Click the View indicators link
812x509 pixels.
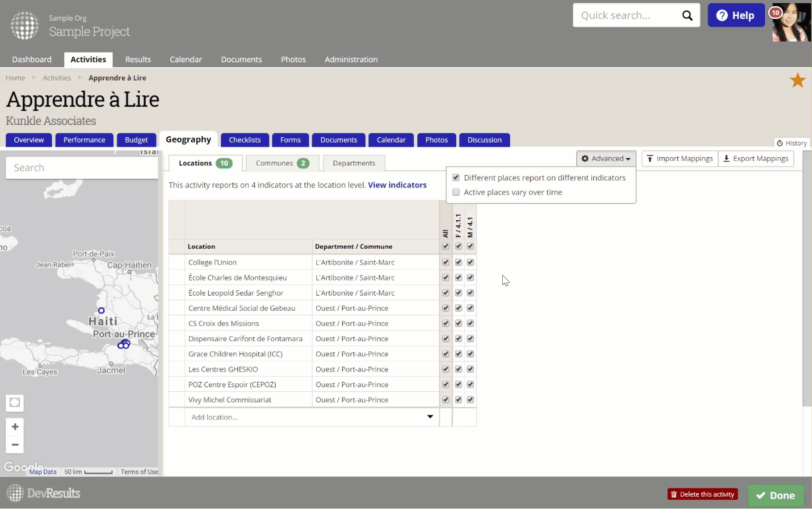(x=397, y=185)
